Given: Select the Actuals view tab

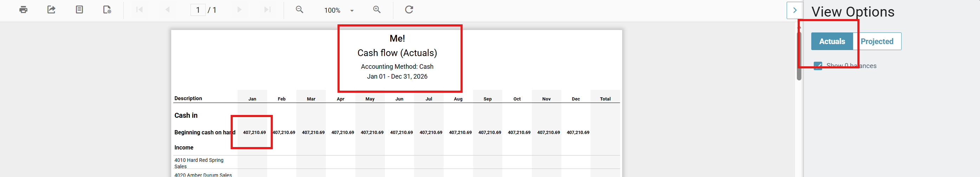Looking at the screenshot, I should (x=832, y=42).
